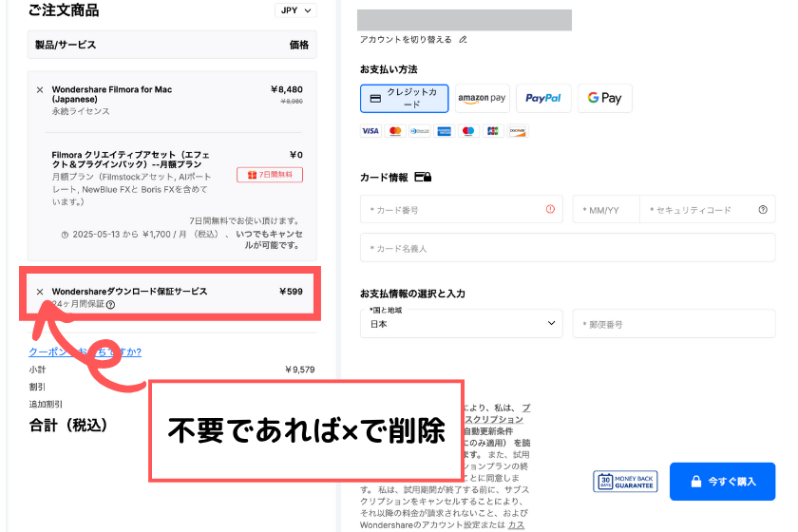Focus the カード名義人 input field

click(567, 248)
